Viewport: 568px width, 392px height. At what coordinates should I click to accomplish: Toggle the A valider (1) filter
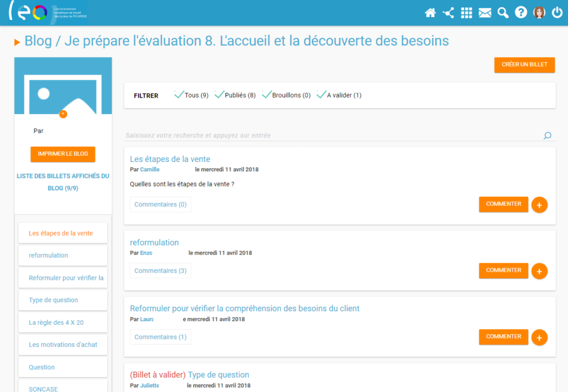(339, 95)
